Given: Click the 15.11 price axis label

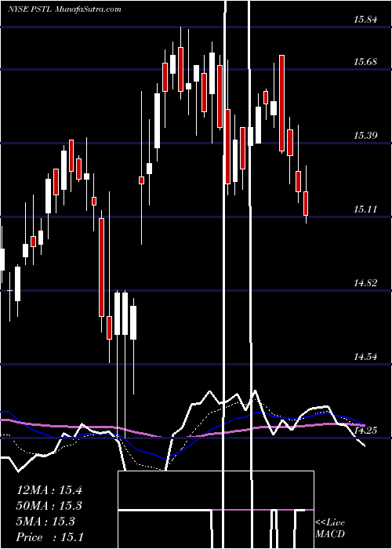Looking at the screenshot, I should coord(365,209).
